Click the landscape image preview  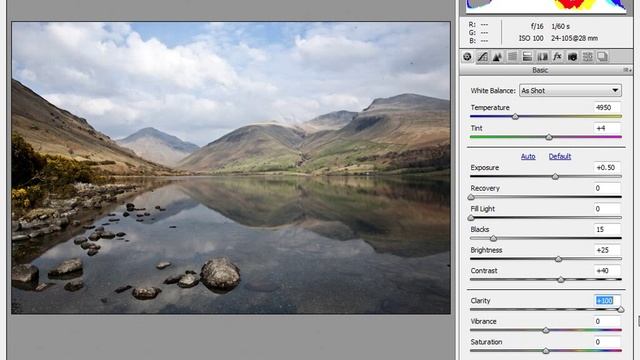(231, 168)
